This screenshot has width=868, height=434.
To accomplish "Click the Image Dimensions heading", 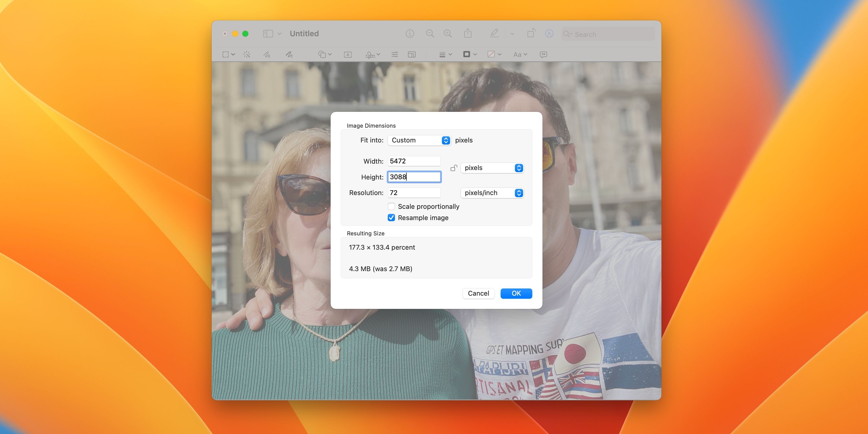I will coord(371,126).
